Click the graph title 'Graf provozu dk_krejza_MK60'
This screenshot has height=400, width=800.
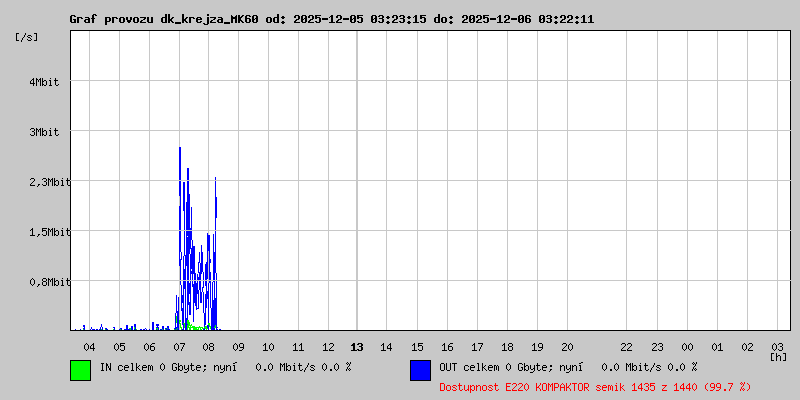click(165, 19)
